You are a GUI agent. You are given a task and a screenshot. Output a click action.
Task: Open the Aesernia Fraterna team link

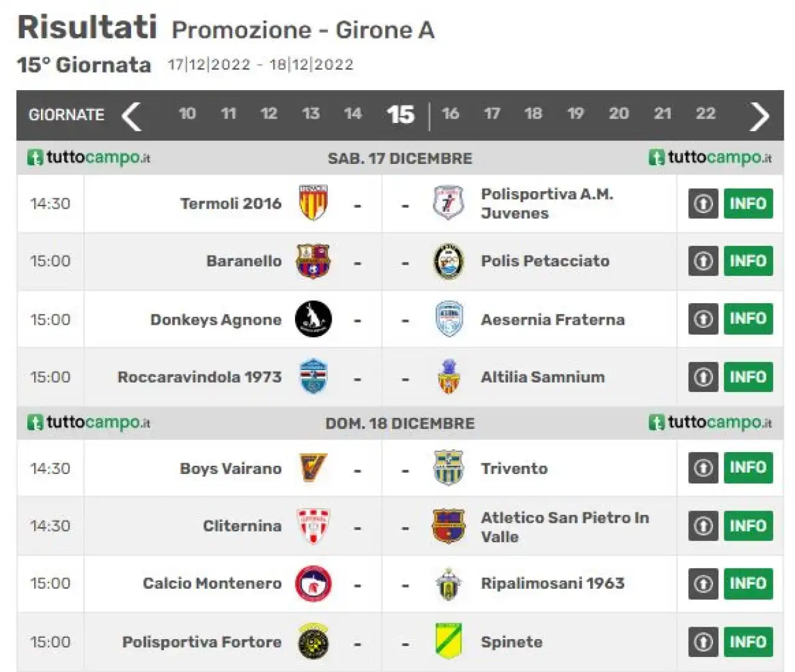[553, 320]
